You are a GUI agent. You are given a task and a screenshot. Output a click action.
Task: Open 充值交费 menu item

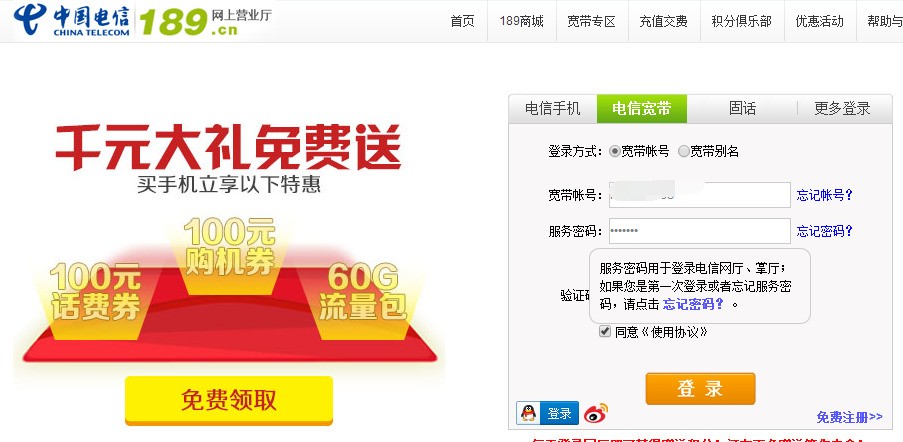pyautogui.click(x=663, y=21)
